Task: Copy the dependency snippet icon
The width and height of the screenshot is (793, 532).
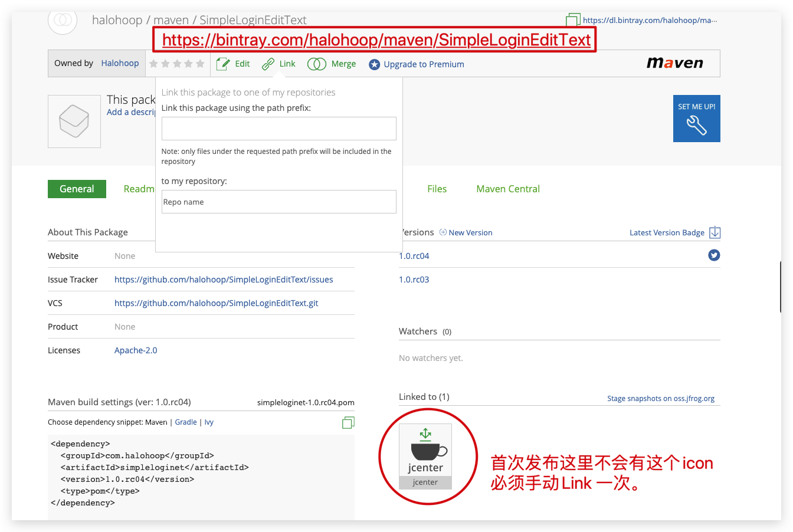Action: point(348,422)
